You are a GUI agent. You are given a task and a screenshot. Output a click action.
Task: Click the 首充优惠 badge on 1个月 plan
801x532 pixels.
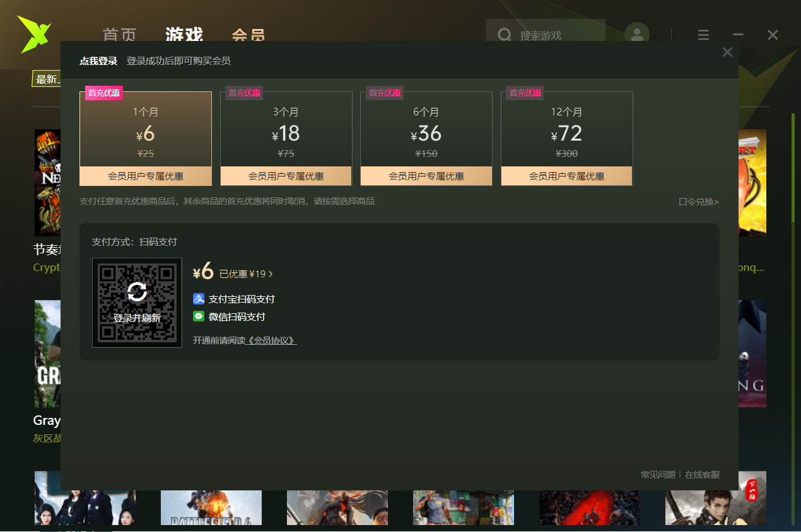(104, 93)
